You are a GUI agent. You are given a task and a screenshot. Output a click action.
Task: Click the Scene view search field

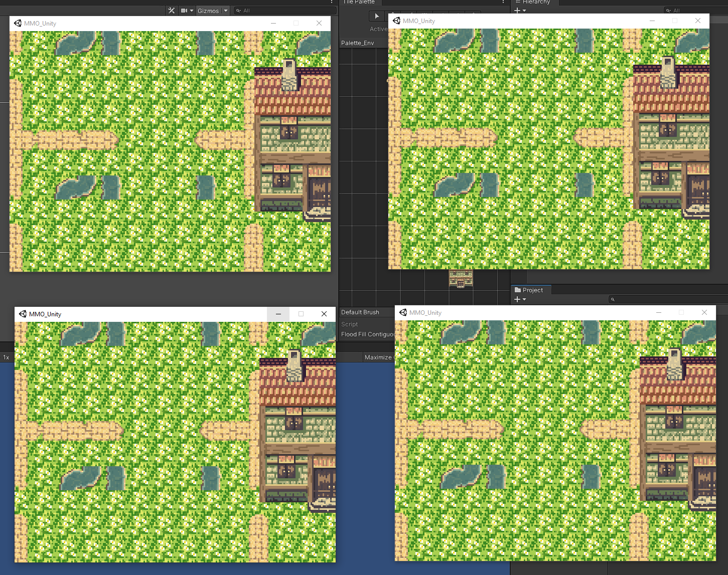coord(285,11)
